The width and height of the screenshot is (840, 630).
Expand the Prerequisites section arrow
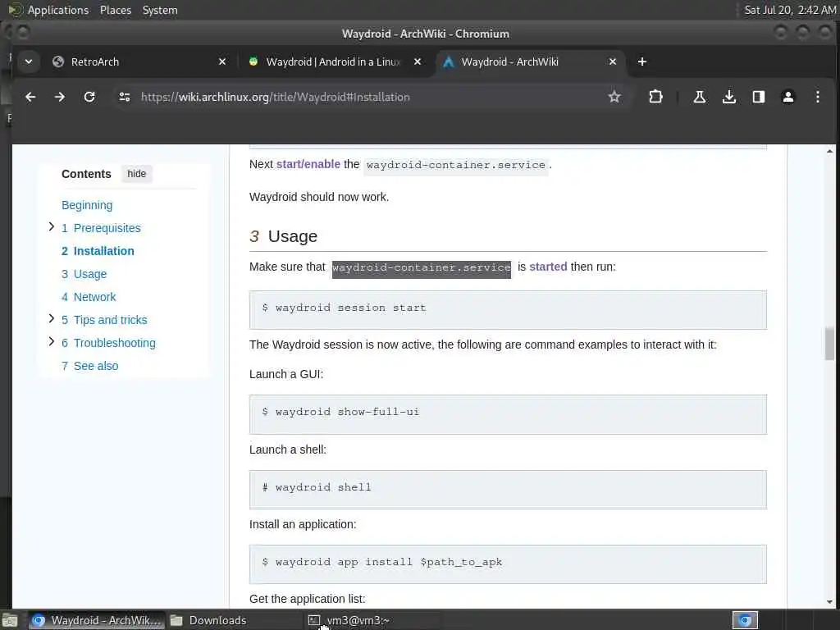tap(52, 226)
